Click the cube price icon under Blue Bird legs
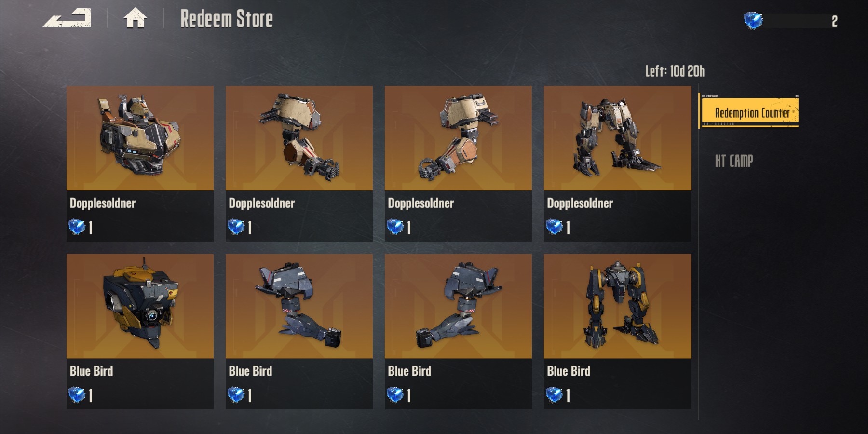Viewport: 868px width, 434px height. tap(554, 395)
